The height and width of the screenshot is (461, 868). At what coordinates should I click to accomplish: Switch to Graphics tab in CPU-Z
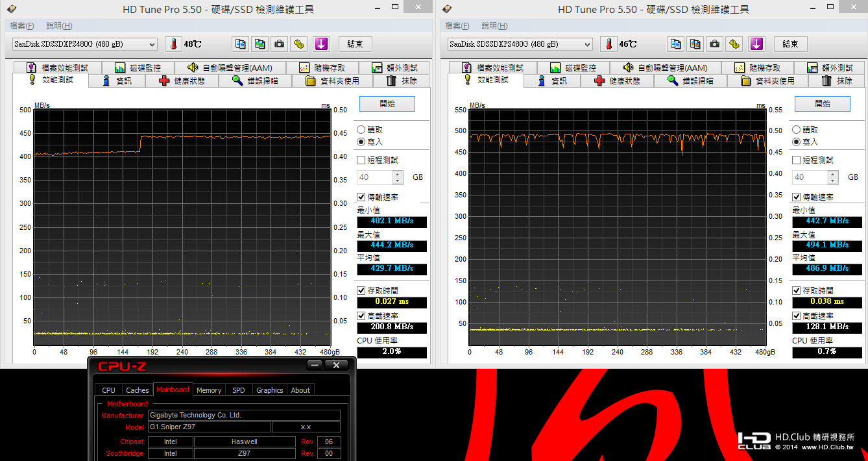point(270,390)
